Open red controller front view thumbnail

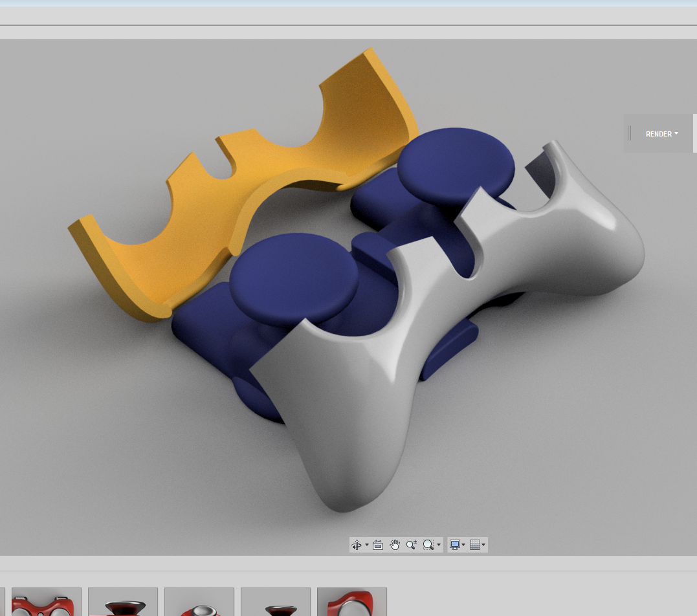coord(47,602)
